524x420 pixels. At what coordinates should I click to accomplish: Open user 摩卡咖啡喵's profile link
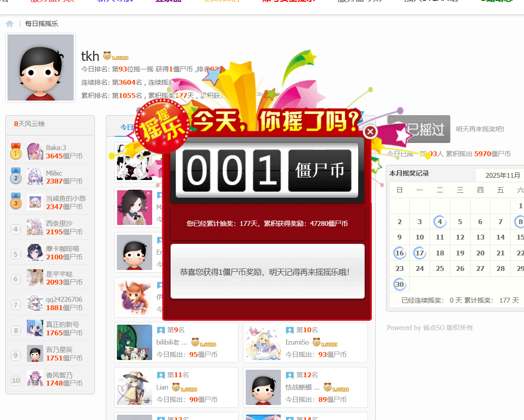point(63,249)
